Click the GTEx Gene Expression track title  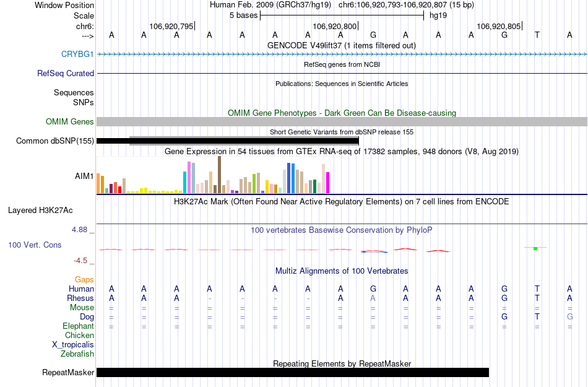(x=342, y=152)
